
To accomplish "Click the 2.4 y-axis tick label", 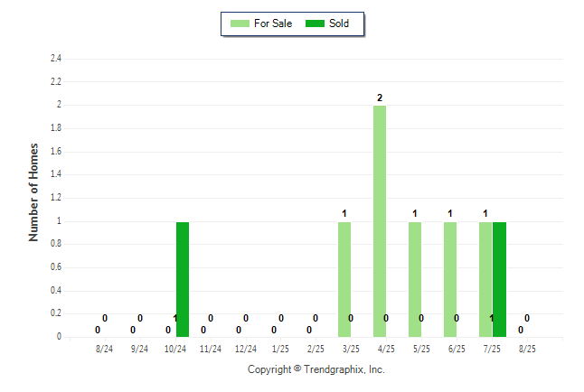I will (56, 59).
